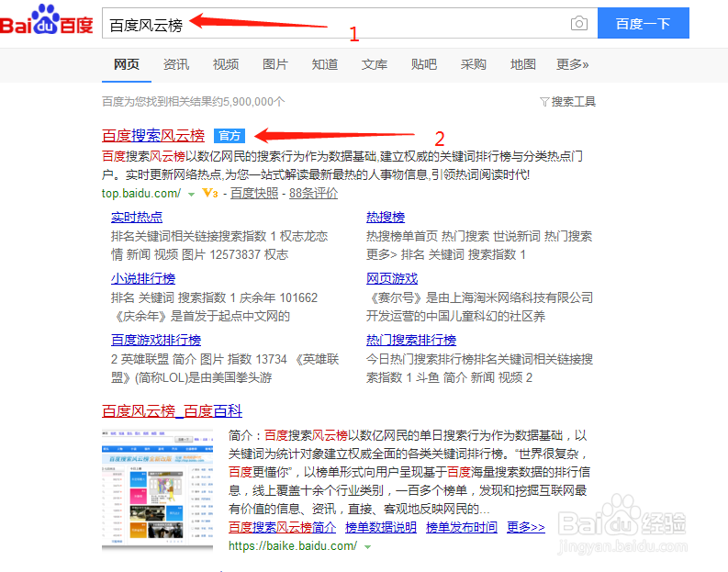
Task: Switch to the 采购 tab
Action: (474, 64)
